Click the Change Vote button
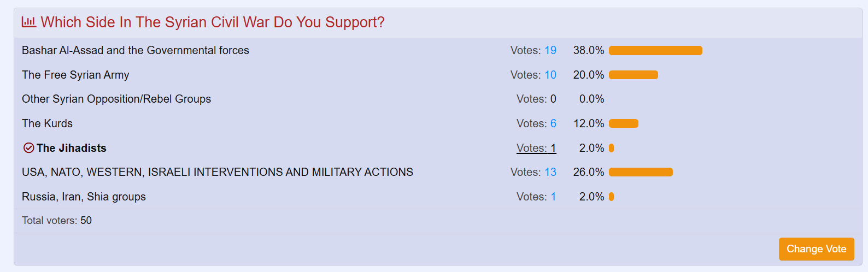 (x=817, y=249)
